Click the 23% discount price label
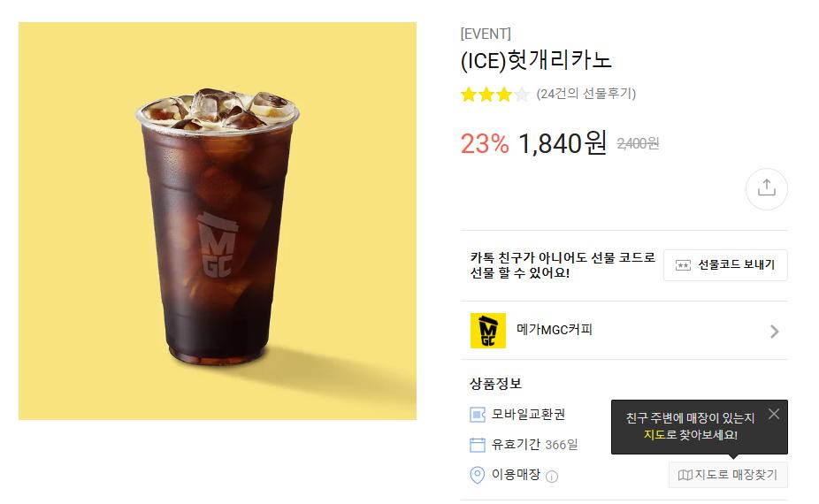Image resolution: width=819 pixels, height=504 pixels. click(484, 143)
